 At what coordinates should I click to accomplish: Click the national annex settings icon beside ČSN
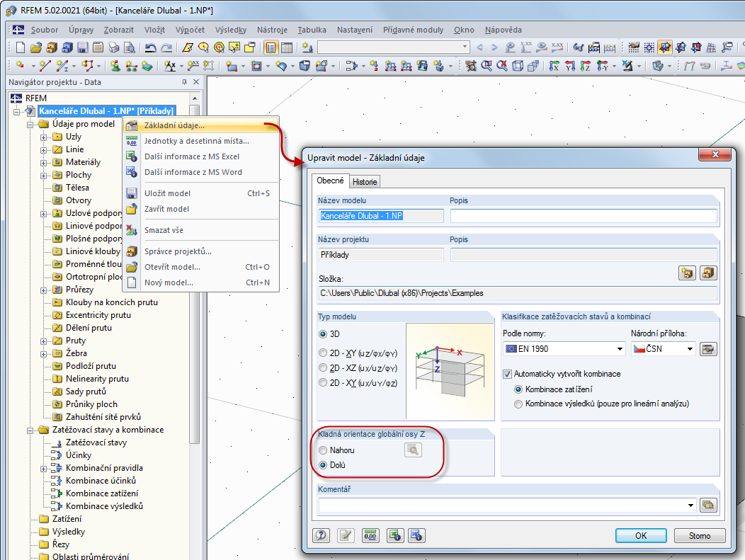pos(708,349)
